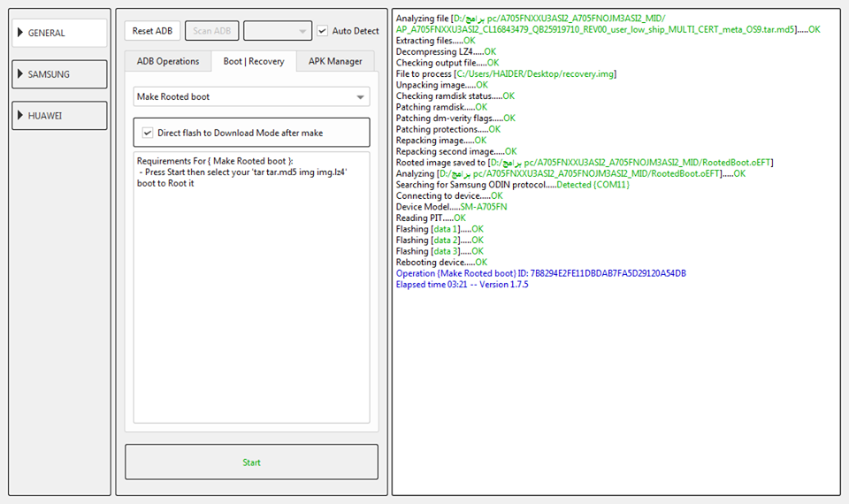Click the 'Patching protections.....OK' log line

click(x=447, y=129)
